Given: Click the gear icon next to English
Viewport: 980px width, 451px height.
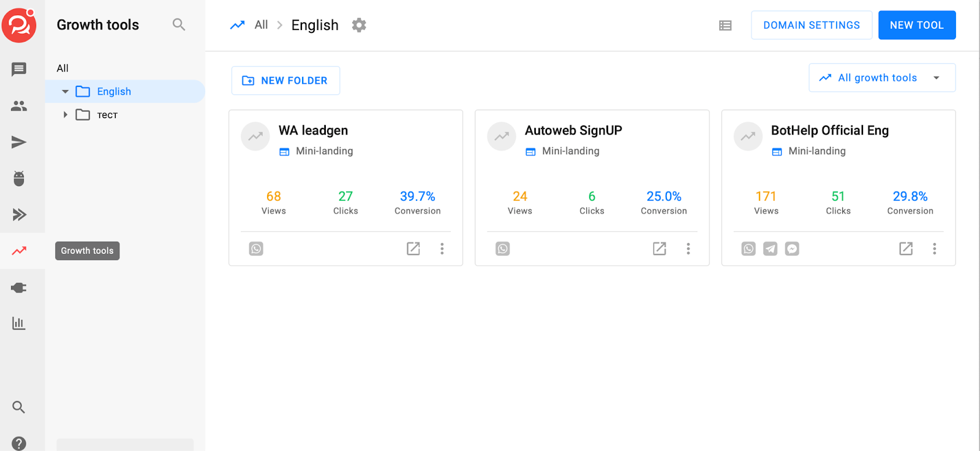Looking at the screenshot, I should click(x=359, y=25).
